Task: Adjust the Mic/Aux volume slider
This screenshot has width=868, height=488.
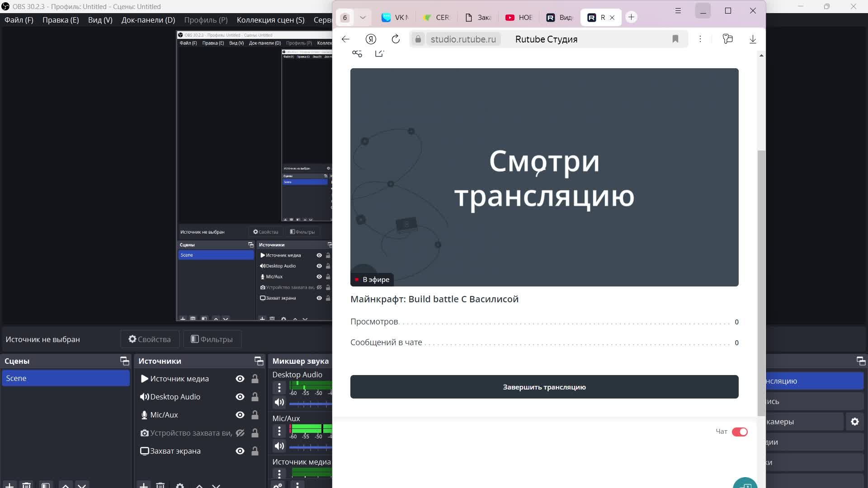Action: 311,447
